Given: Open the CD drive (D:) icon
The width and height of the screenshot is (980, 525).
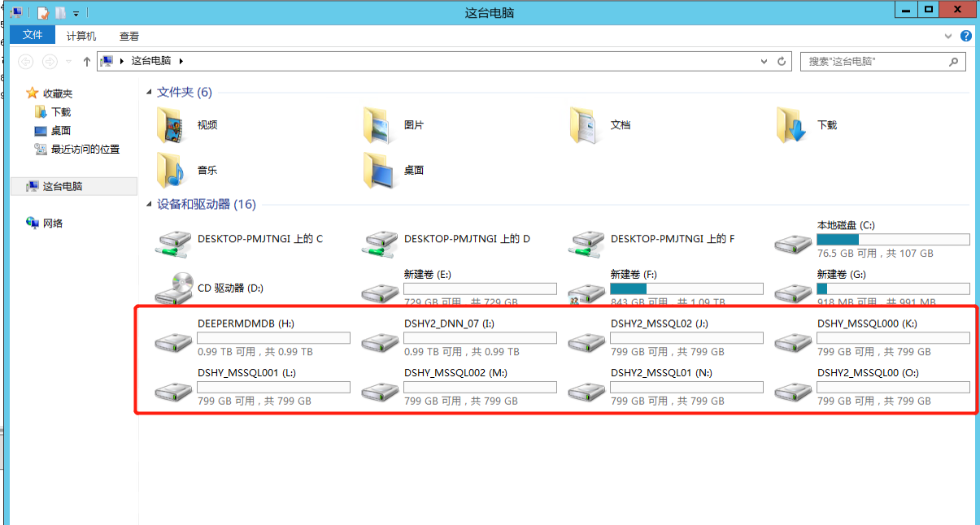Looking at the screenshot, I should pos(174,289).
